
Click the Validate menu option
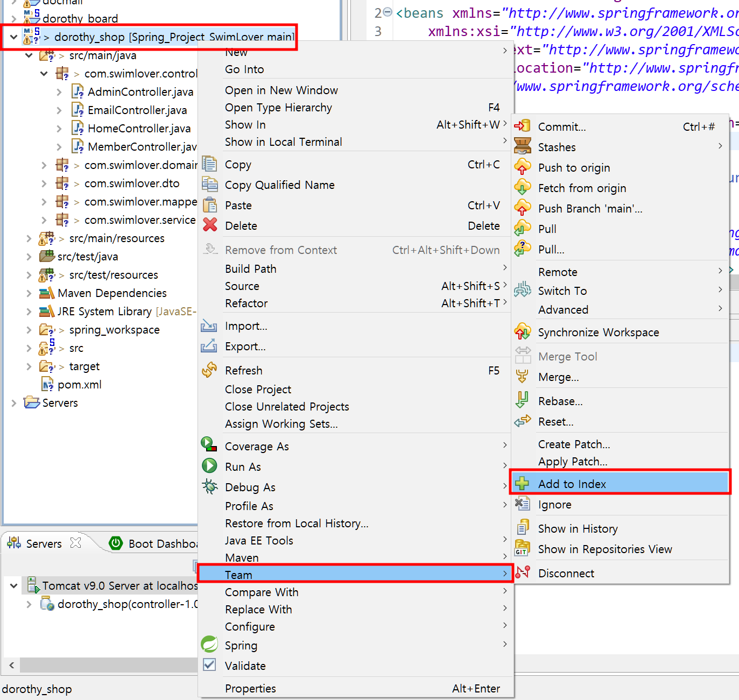click(245, 666)
